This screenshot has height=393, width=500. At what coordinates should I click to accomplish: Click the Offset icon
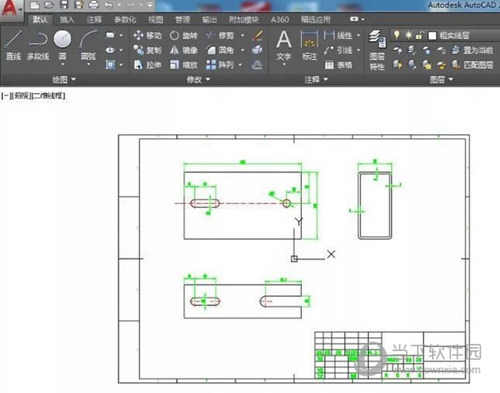pyautogui.click(x=257, y=65)
